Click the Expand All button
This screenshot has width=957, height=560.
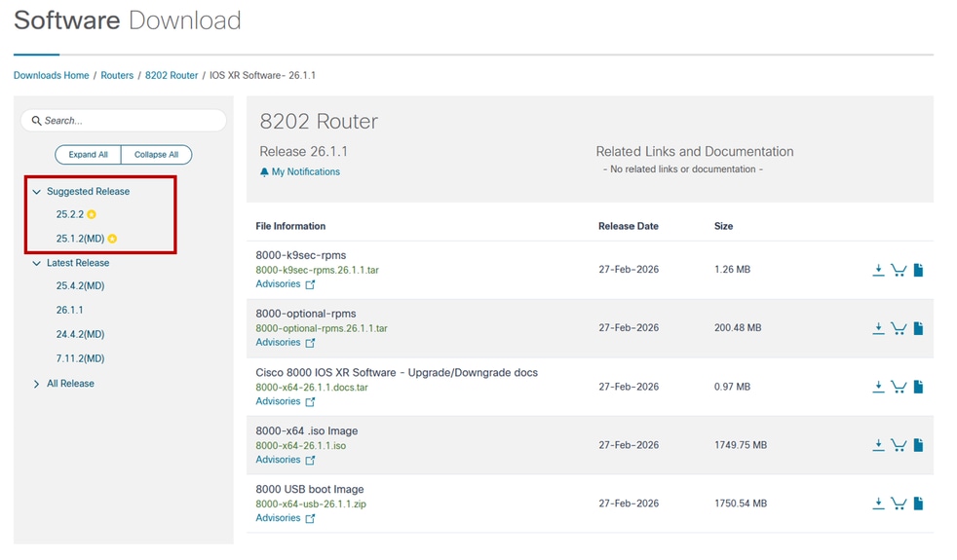tap(88, 155)
